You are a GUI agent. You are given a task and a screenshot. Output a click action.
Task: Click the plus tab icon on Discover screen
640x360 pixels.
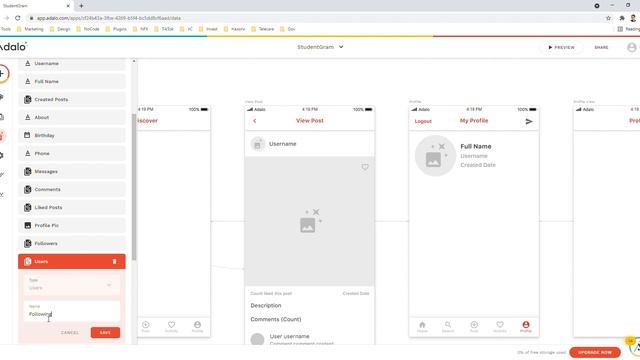[146, 326]
